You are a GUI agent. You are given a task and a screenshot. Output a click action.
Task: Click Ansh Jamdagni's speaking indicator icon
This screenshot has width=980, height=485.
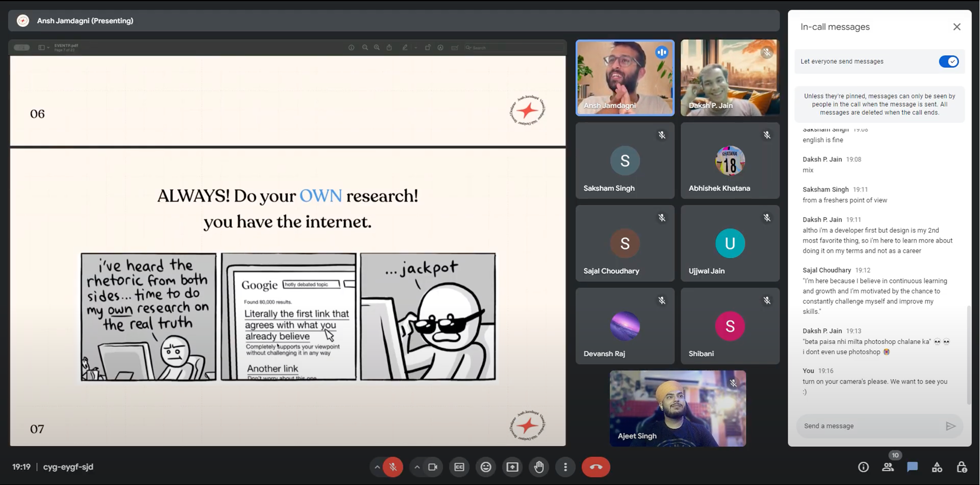point(662,52)
